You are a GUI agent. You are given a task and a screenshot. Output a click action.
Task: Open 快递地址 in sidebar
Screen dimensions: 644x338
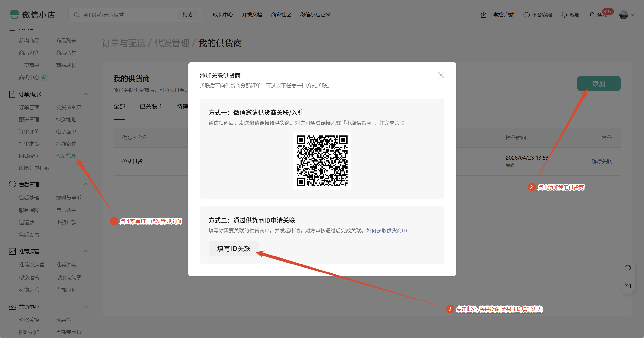(x=66, y=119)
